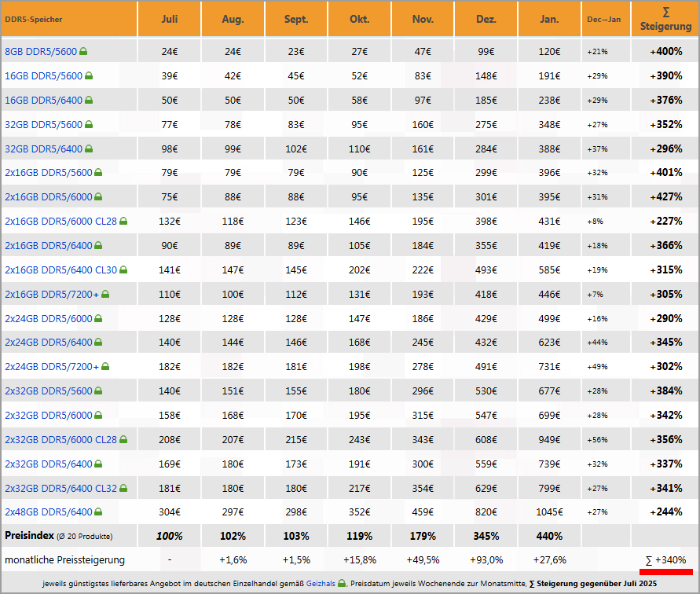
Task: Click green icon after 2x16GB DDR5/6400 CL30
Action: (x=123, y=270)
